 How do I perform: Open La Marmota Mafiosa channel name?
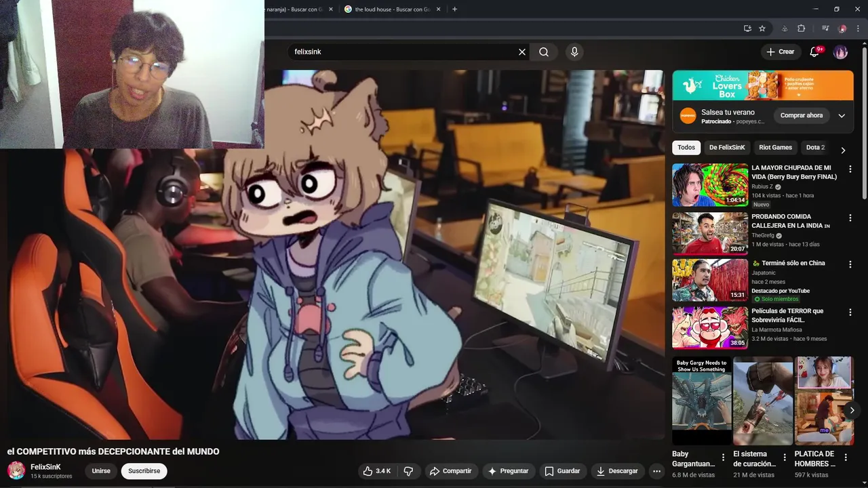click(776, 329)
